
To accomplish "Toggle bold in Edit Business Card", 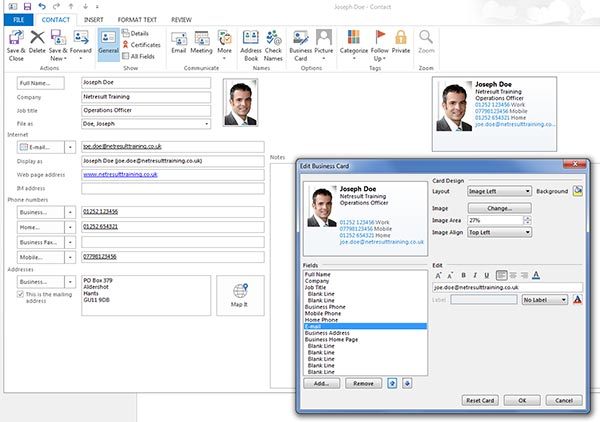I will (463, 275).
